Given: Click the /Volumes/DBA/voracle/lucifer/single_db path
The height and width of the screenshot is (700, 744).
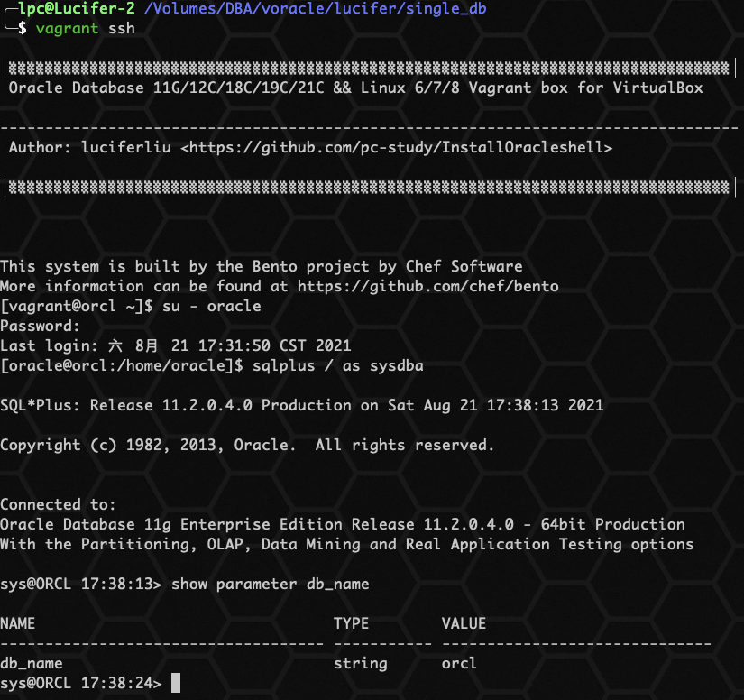Looking at the screenshot, I should point(315,8).
